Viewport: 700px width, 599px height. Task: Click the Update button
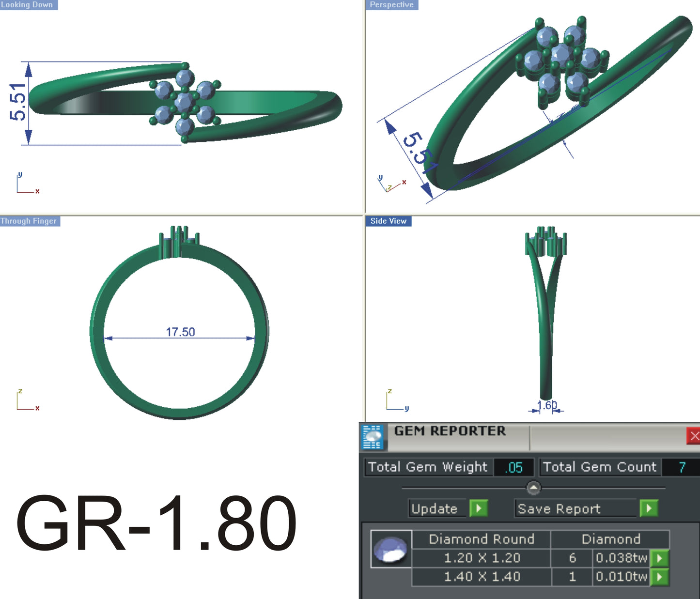point(434,509)
